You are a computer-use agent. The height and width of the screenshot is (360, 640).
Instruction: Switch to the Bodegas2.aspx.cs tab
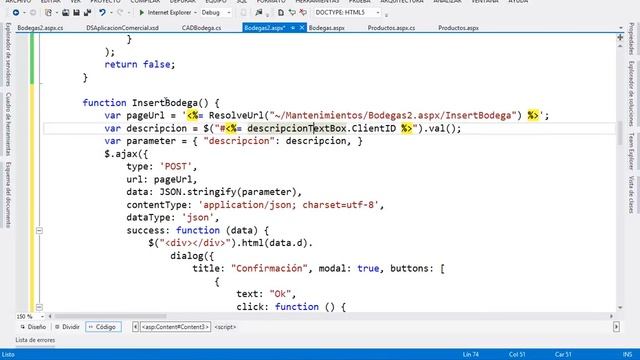point(40,28)
